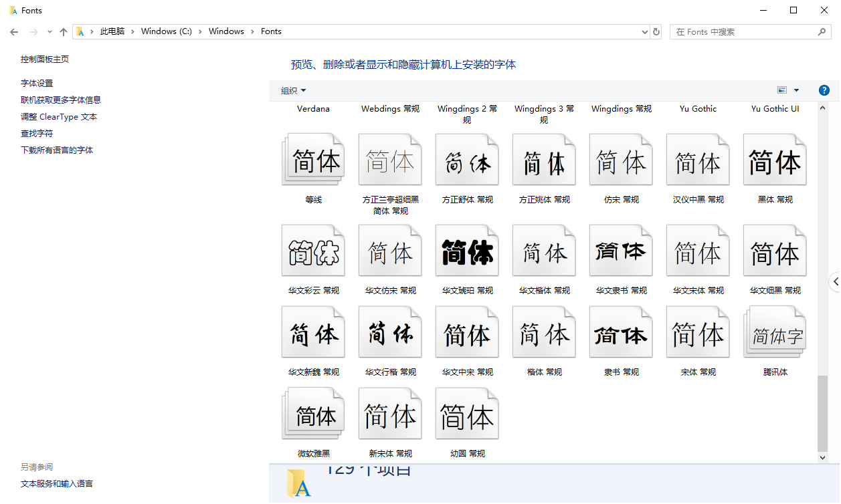Open the help question mark icon

[824, 90]
